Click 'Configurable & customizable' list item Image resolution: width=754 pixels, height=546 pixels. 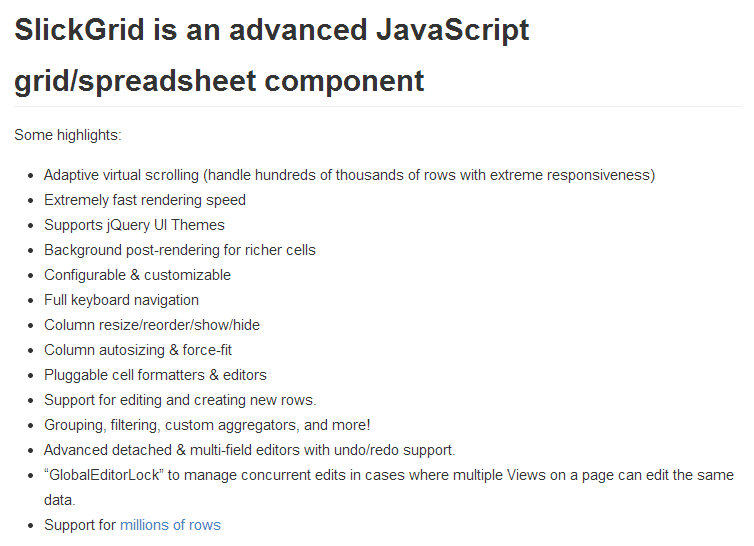coord(138,275)
